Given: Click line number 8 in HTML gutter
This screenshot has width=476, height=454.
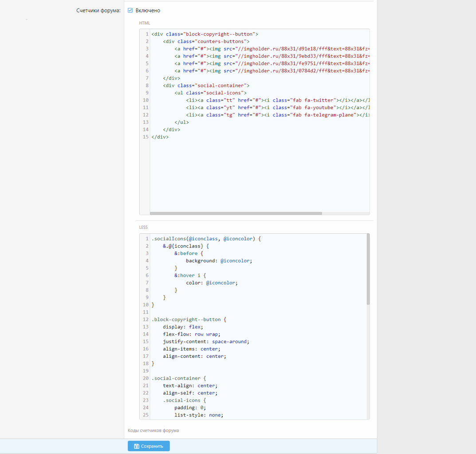Looking at the screenshot, I should coord(146,86).
